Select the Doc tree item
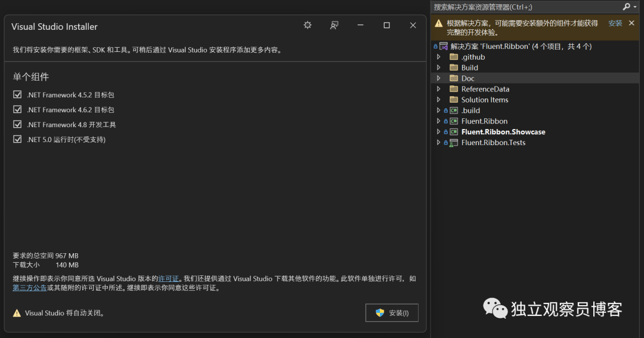The height and width of the screenshot is (338, 644). [x=468, y=79]
